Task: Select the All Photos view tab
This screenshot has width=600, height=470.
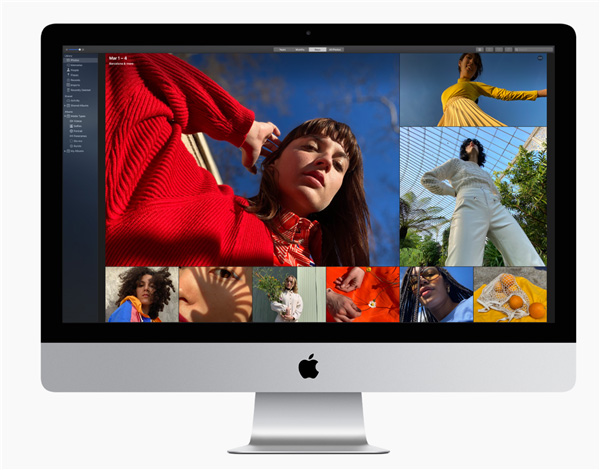Action: click(336, 48)
